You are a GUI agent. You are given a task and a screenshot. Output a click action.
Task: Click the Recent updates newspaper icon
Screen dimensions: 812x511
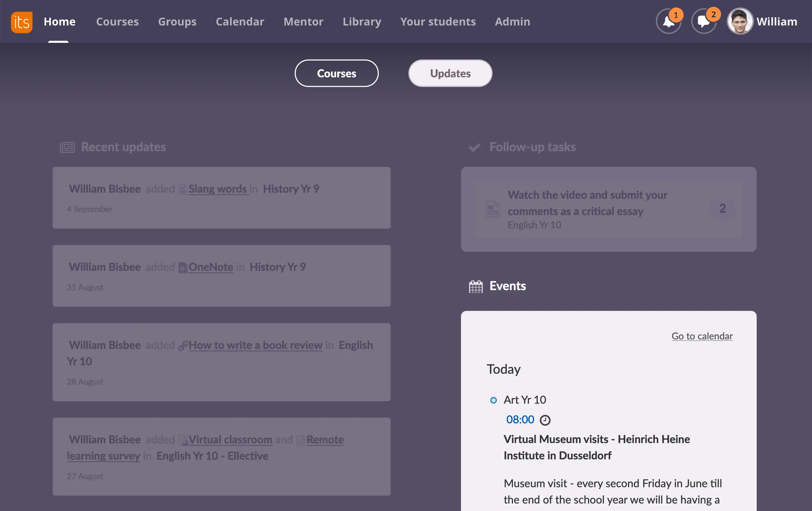pos(67,147)
